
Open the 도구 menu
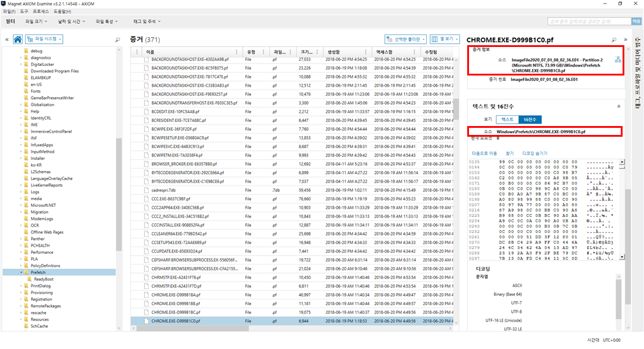pyautogui.click(x=24, y=11)
